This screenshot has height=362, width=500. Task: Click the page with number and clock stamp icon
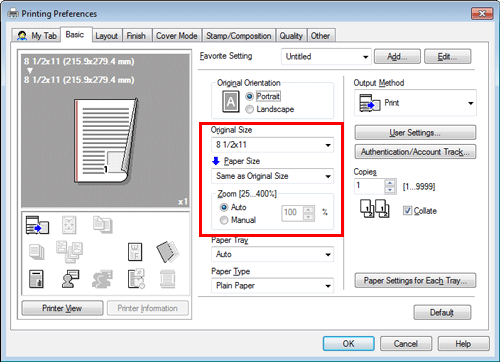tap(136, 279)
